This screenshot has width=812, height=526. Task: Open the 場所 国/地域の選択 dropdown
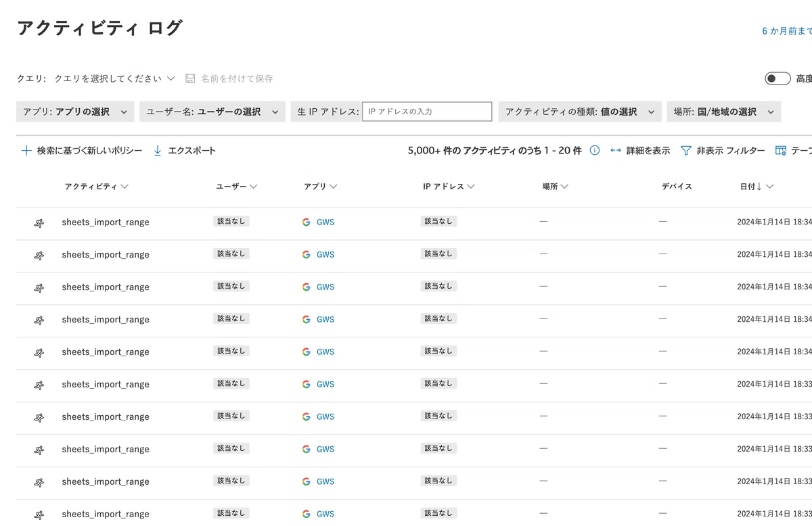pyautogui.click(x=724, y=112)
